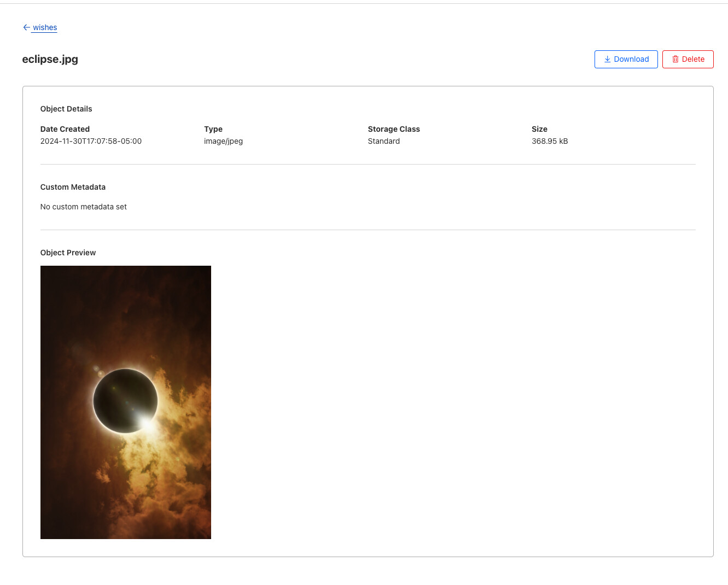728x585 pixels.
Task: Click the Size label
Action: coord(539,129)
